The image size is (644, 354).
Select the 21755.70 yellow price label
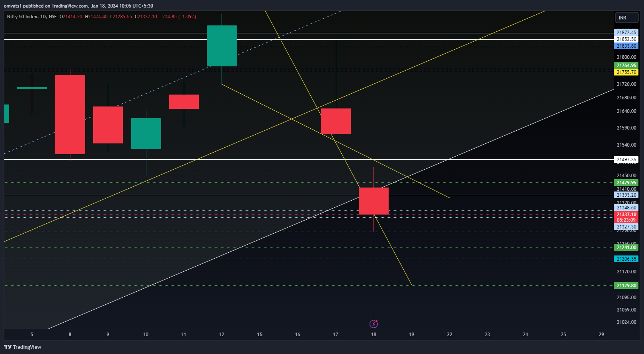(x=626, y=72)
